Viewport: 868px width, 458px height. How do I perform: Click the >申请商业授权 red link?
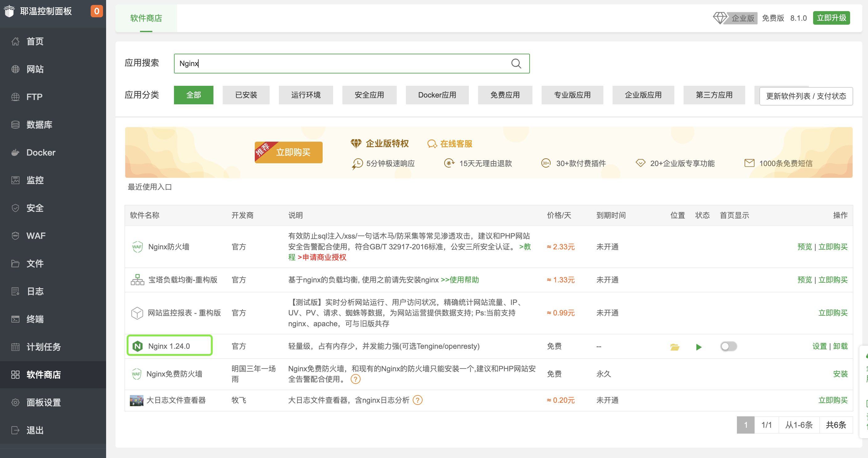322,257
